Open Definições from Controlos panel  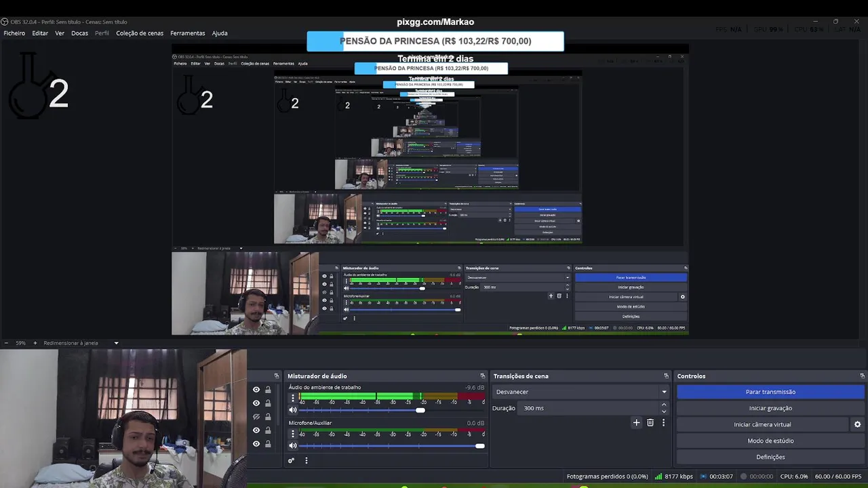click(770, 457)
